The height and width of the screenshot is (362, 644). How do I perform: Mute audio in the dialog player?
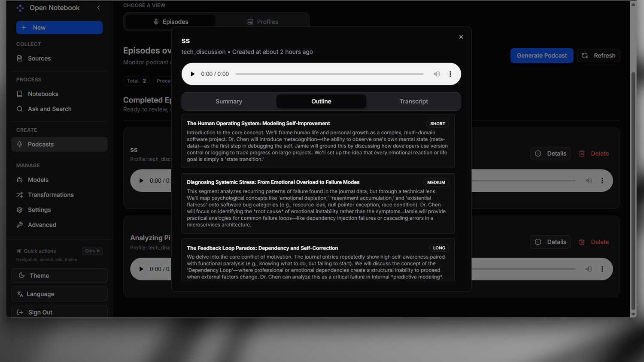point(437,74)
